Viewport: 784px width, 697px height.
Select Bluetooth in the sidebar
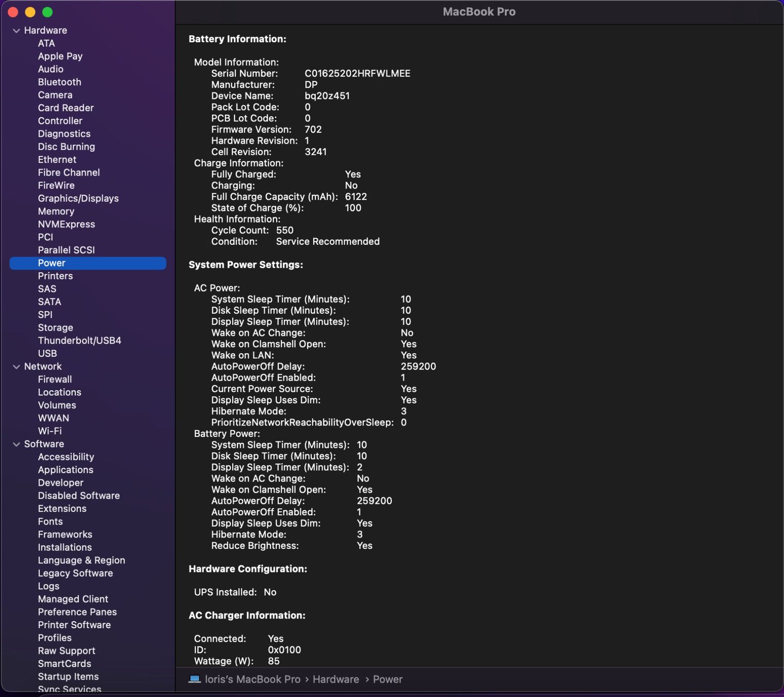click(59, 82)
